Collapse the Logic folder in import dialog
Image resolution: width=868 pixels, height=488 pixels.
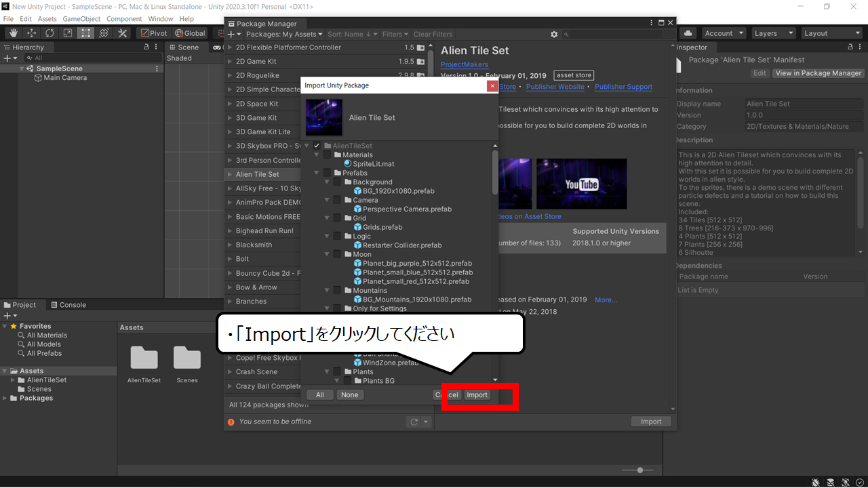click(x=327, y=236)
